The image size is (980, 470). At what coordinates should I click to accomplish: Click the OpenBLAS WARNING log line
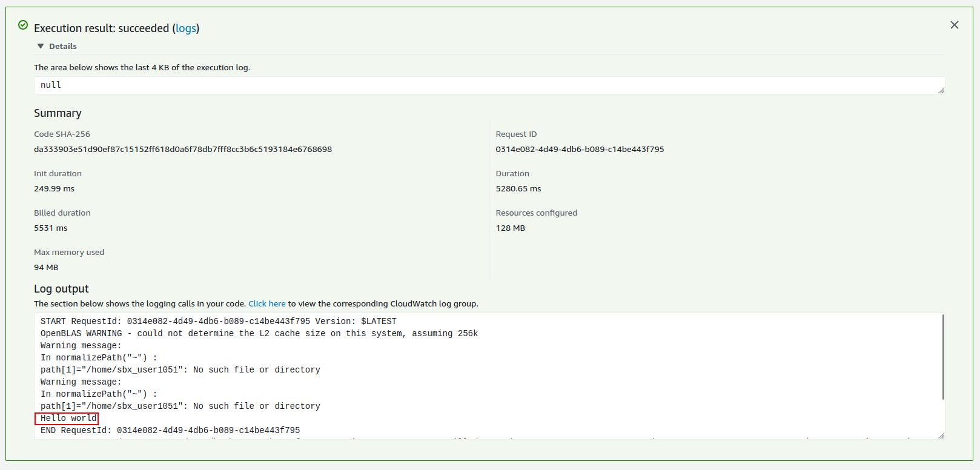click(x=259, y=334)
